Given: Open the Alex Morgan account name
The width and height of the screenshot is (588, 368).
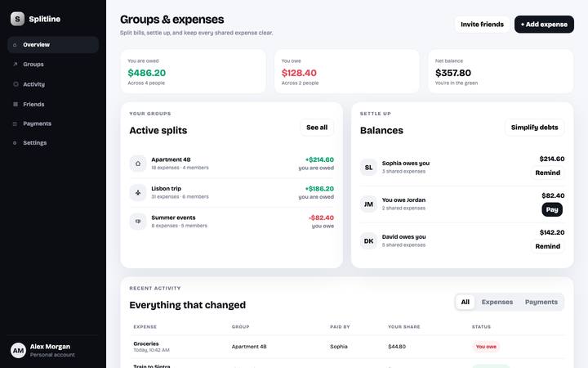Looking at the screenshot, I should pos(50,347).
